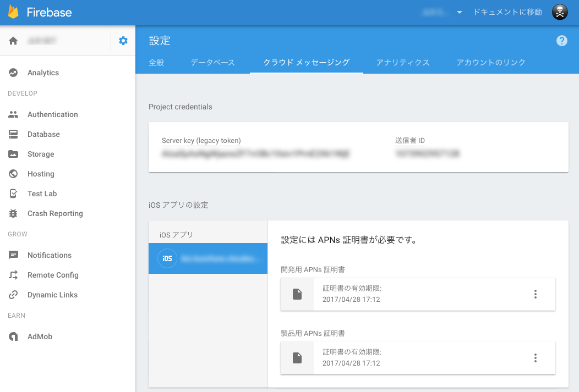Open the skull user avatar menu
This screenshot has width=579, height=392.
pyautogui.click(x=560, y=12)
